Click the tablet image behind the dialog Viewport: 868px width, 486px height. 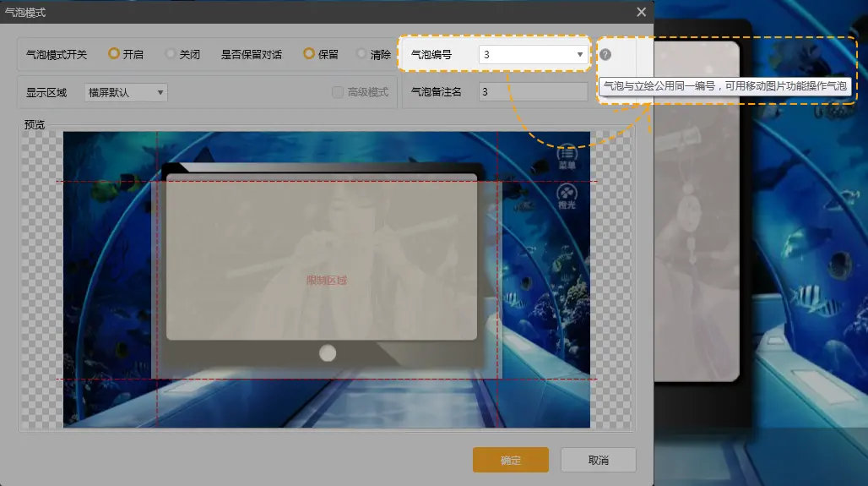tap(701, 254)
